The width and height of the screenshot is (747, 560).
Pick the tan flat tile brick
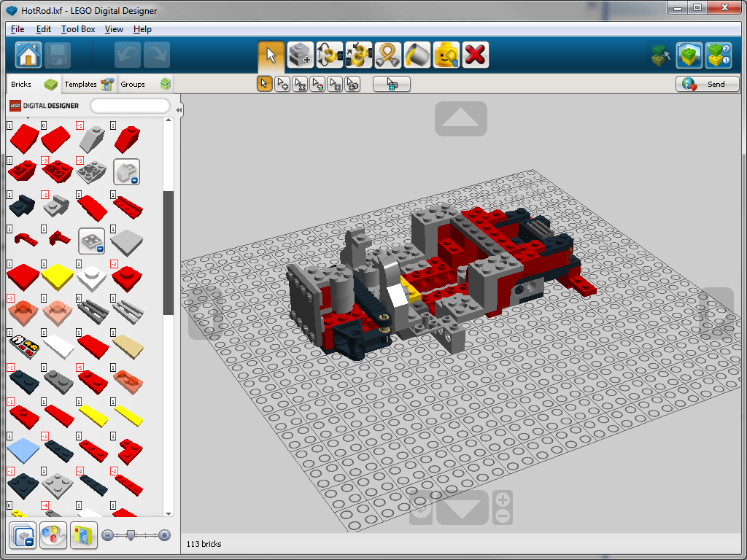[128, 347]
